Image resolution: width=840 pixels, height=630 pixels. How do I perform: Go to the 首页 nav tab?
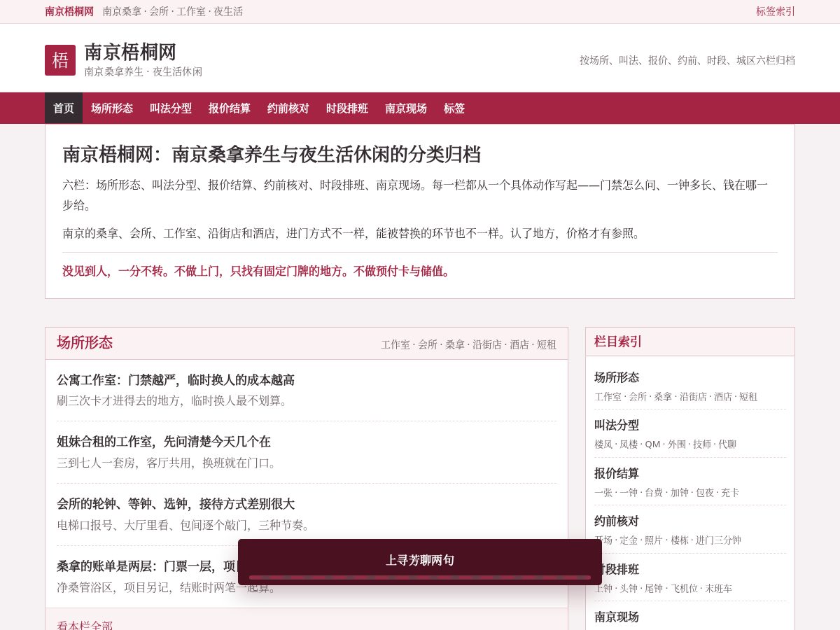point(64,108)
